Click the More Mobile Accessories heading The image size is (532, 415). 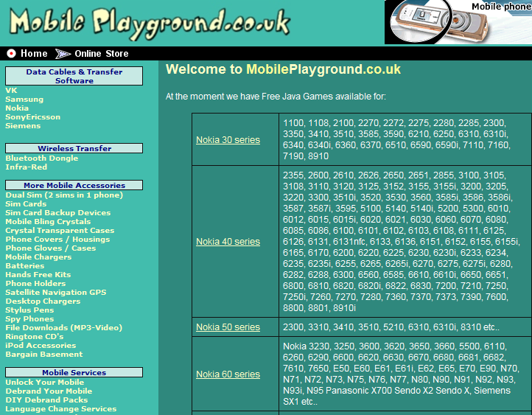pyautogui.click(x=74, y=185)
